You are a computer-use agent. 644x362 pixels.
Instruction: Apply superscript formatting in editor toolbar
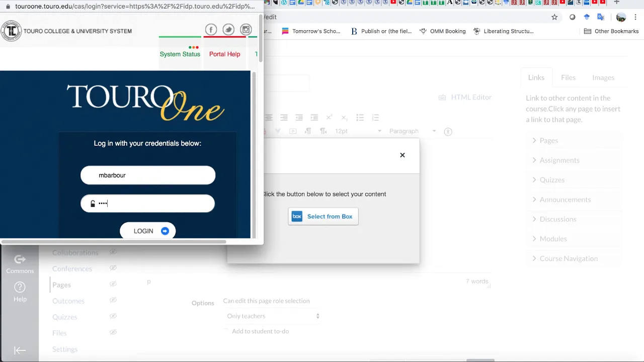click(x=329, y=117)
